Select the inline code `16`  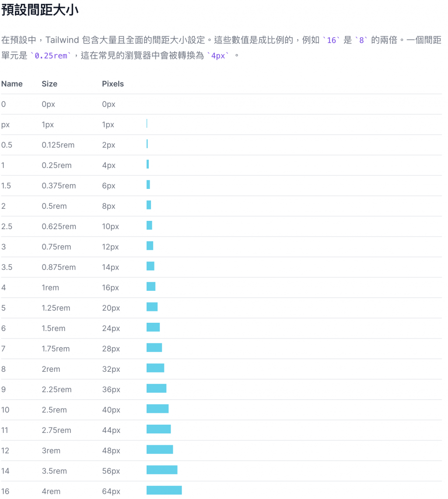[x=331, y=40]
